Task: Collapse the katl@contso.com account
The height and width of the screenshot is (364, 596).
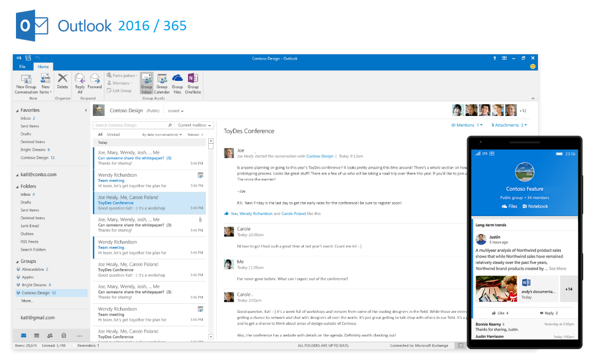Action: (17, 175)
